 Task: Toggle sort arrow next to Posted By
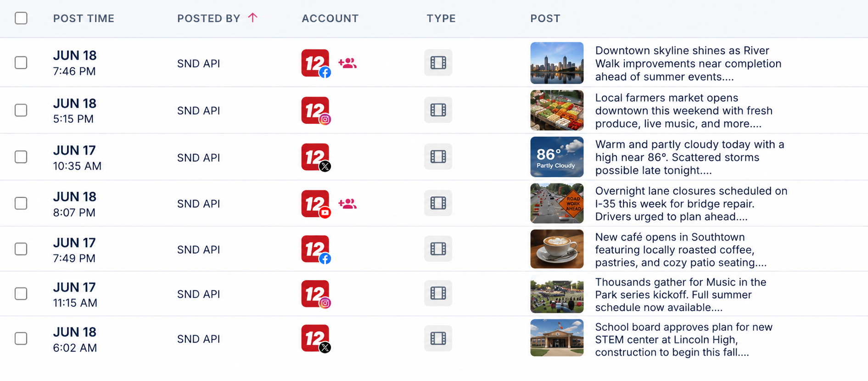coord(252,18)
